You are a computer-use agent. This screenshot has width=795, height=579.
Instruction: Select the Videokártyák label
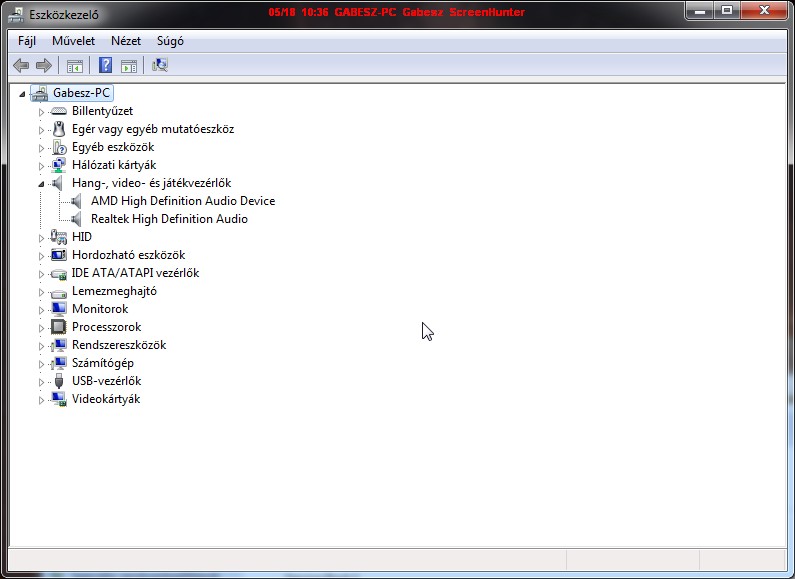(106, 399)
